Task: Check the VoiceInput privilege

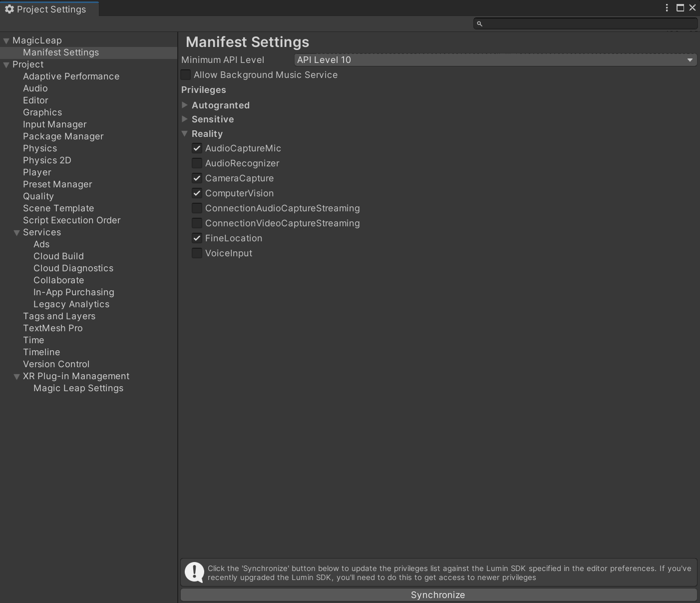Action: pyautogui.click(x=197, y=253)
